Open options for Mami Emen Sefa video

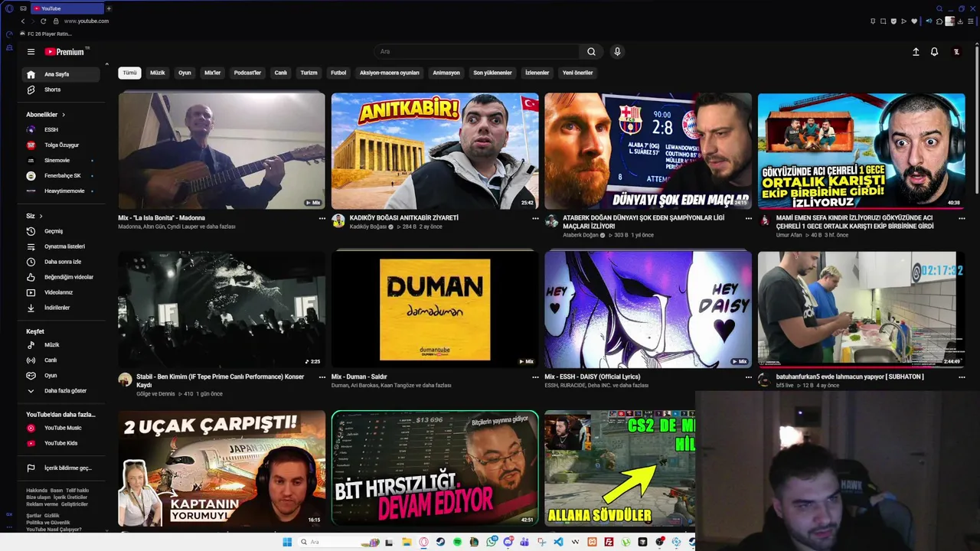tap(962, 218)
